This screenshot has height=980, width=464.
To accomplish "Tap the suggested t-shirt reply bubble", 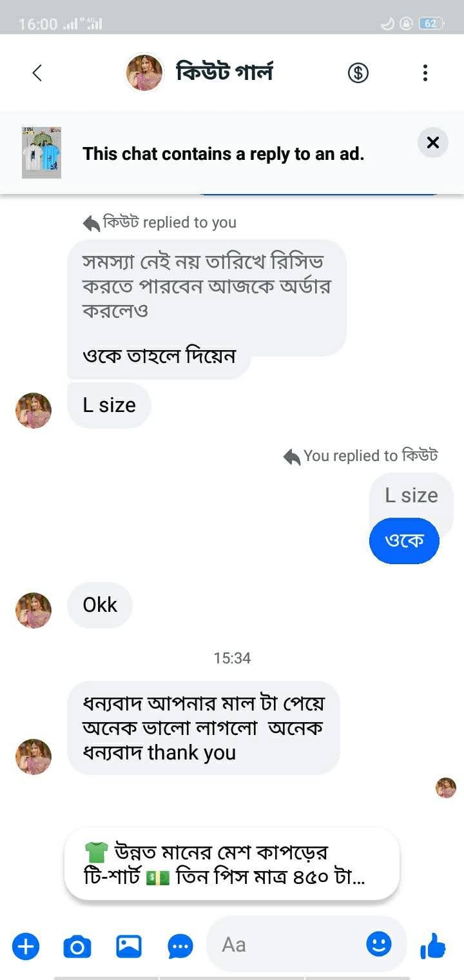I will point(232,865).
